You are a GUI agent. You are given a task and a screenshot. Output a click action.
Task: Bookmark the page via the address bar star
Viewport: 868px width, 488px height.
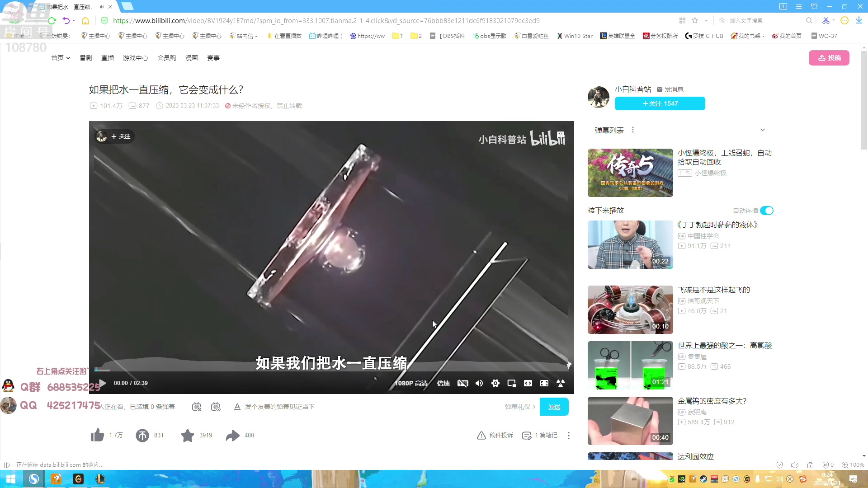coord(695,20)
